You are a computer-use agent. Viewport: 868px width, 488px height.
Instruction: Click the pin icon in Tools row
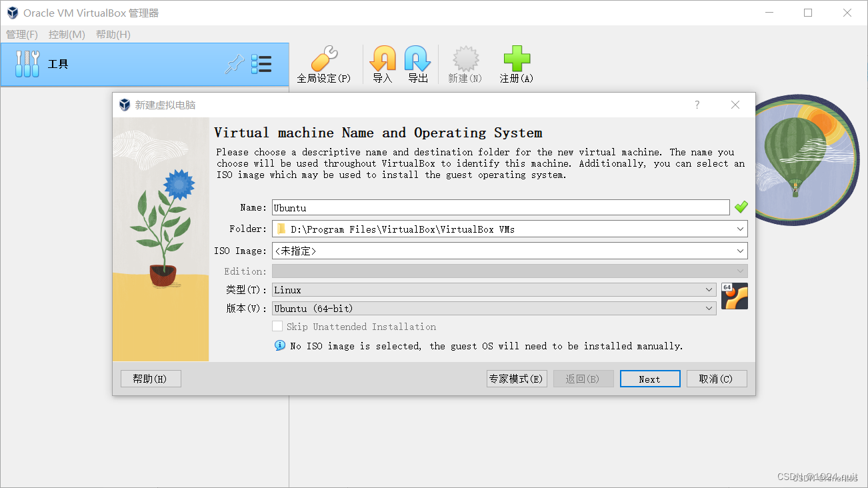click(235, 64)
